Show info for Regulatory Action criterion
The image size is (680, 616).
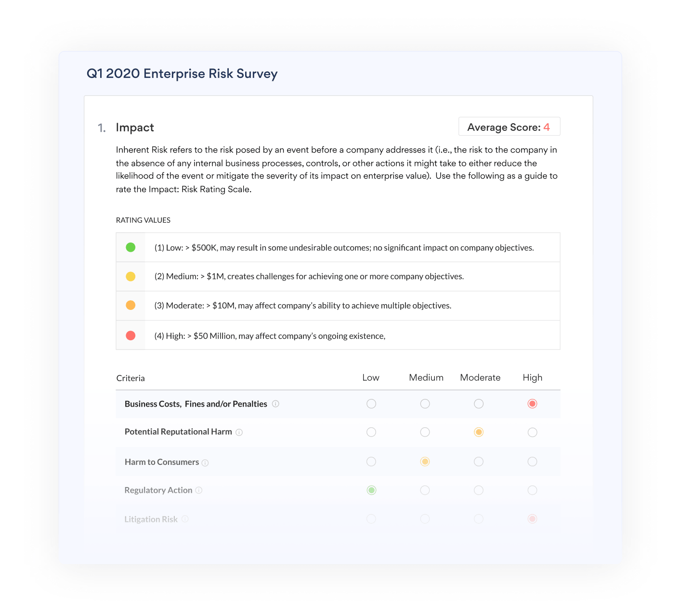199,490
